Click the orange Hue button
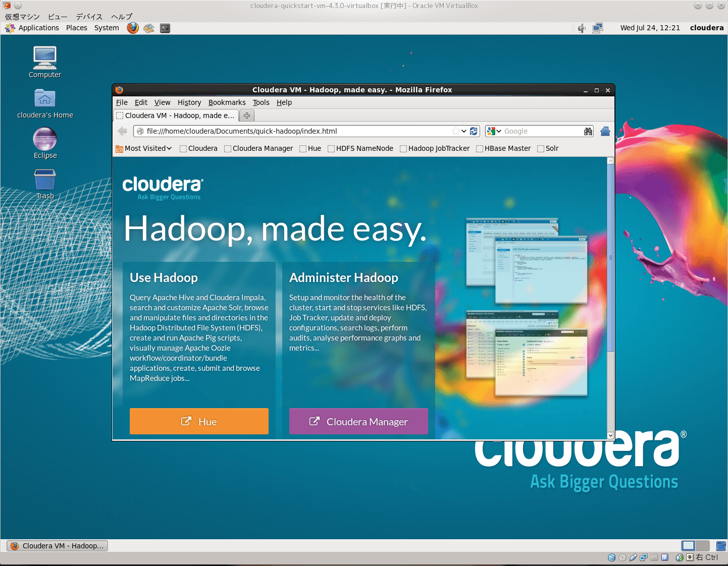This screenshot has width=728, height=566. (199, 421)
